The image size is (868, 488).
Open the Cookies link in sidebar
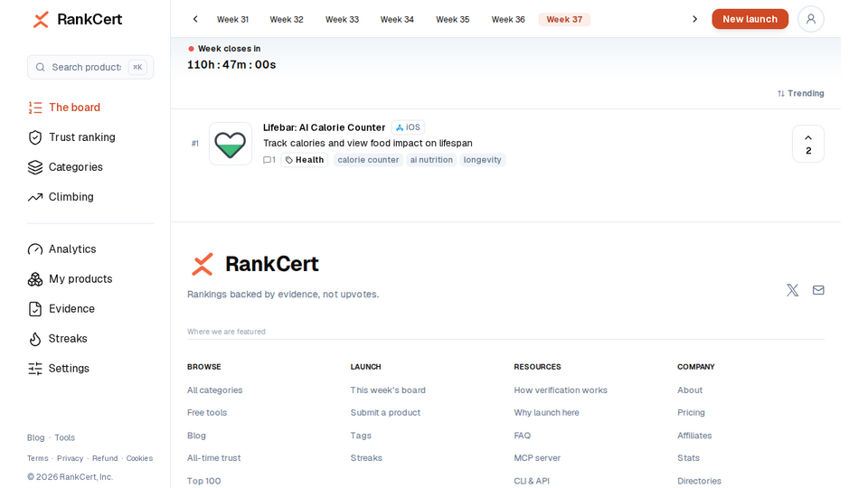[x=139, y=459]
